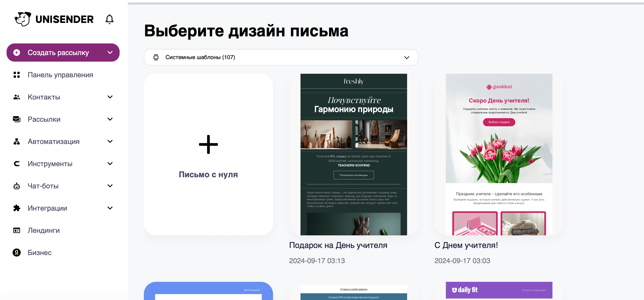Click the plus icon in Создать рассылку
644x300 pixels.
tap(17, 53)
